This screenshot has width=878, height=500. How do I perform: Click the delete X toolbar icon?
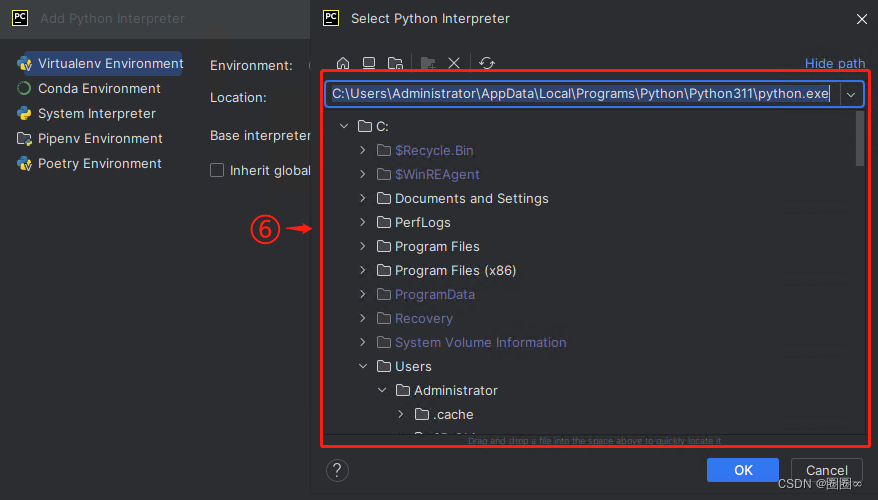[454, 63]
